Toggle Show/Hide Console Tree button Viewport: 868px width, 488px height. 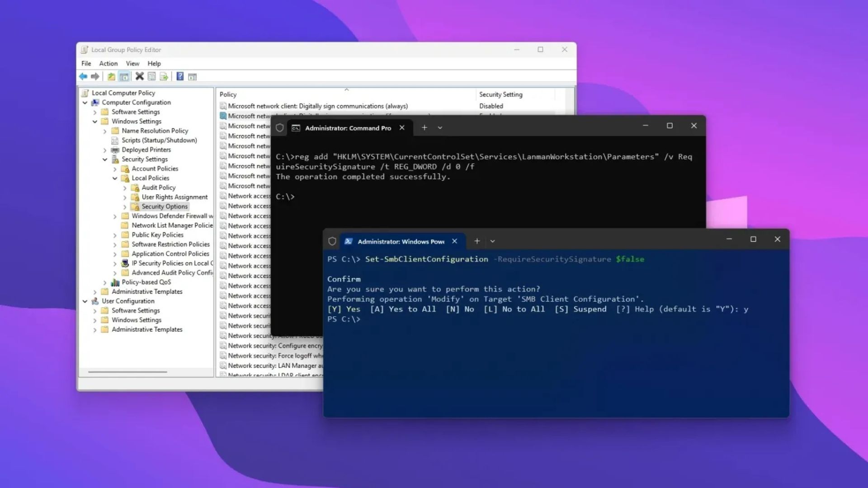tap(124, 76)
